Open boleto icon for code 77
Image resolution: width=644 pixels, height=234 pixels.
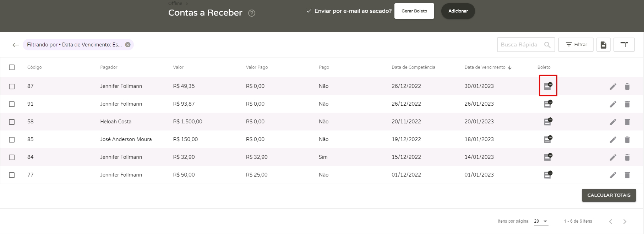click(x=548, y=175)
